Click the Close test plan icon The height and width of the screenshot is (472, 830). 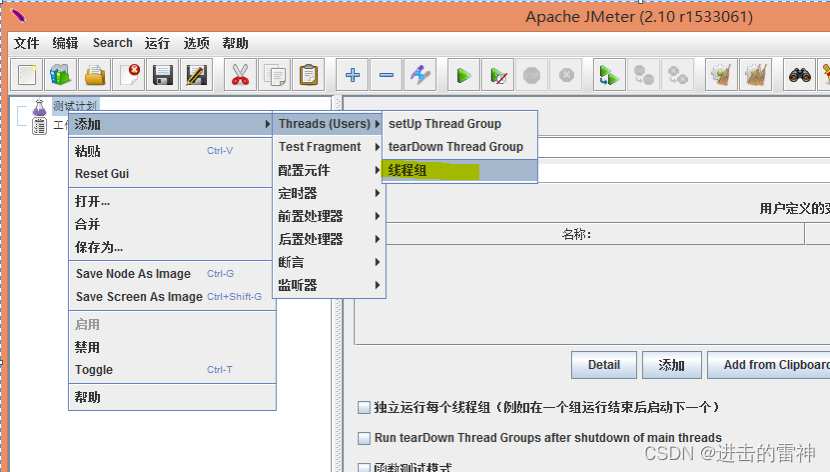tap(129, 75)
